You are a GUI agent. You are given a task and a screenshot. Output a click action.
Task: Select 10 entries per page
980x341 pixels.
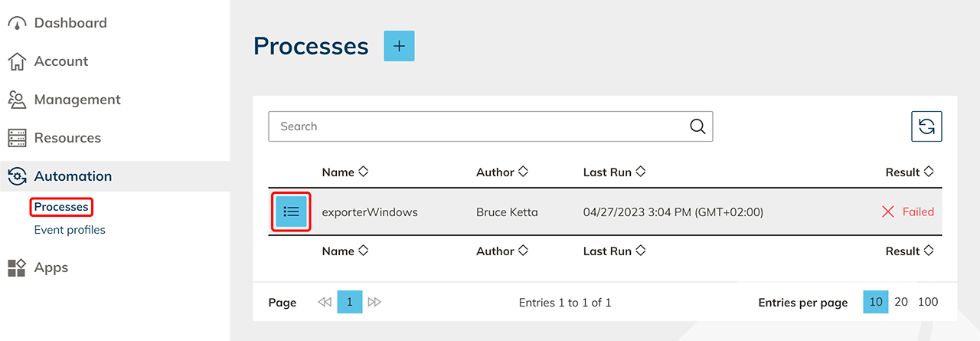coord(876,302)
